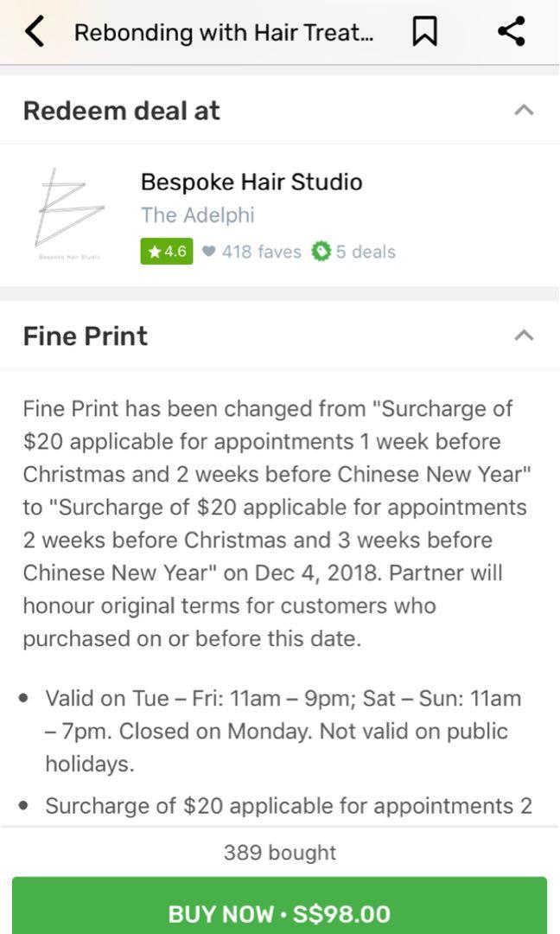Tap The Adelphi location link

[198, 215]
